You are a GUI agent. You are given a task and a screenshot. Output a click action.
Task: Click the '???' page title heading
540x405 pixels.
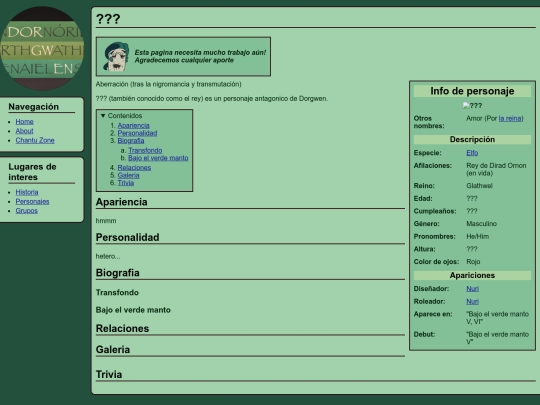pyautogui.click(x=108, y=19)
